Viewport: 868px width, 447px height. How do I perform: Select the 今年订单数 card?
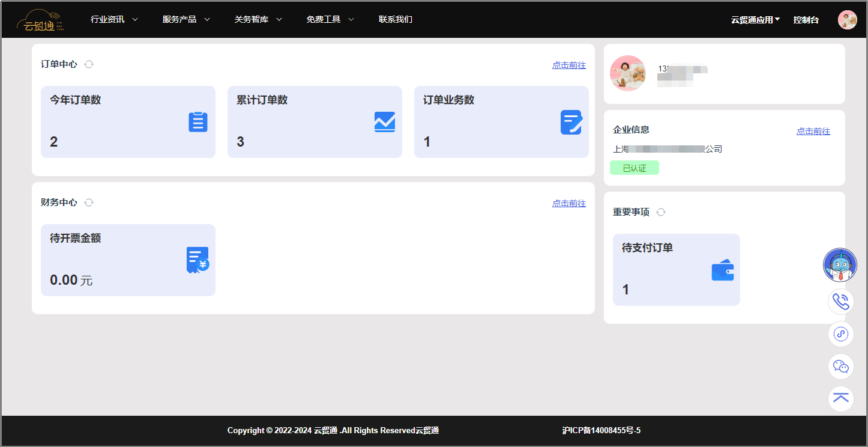(128, 122)
